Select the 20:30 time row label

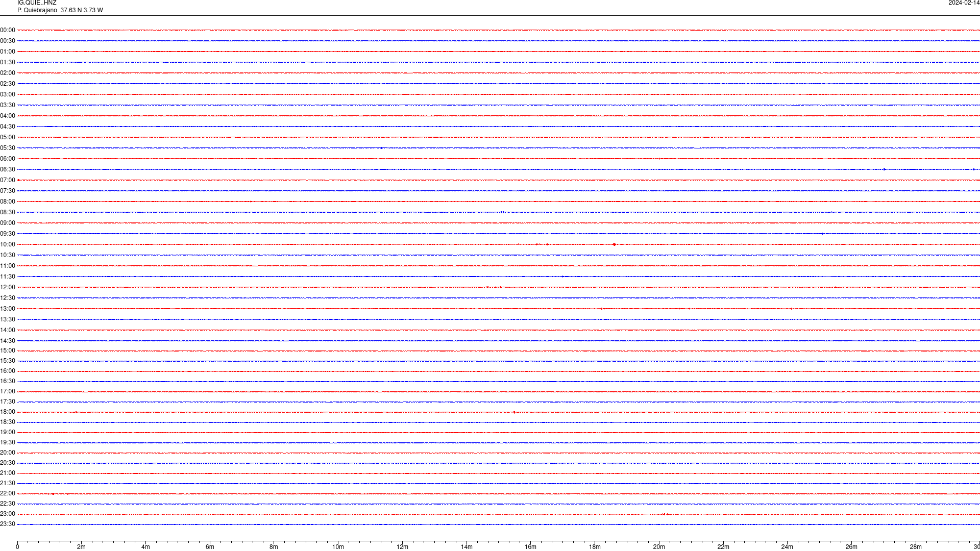[x=8, y=463]
